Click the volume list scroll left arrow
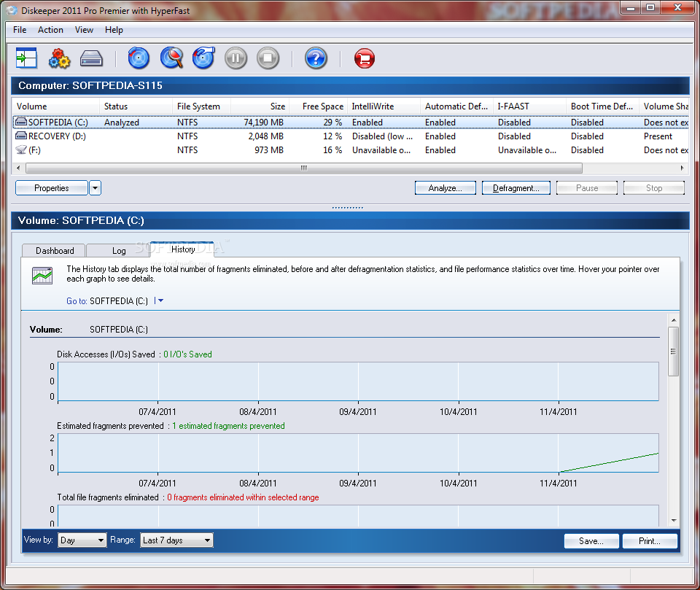Viewport: 700px width, 590px height. click(17, 168)
